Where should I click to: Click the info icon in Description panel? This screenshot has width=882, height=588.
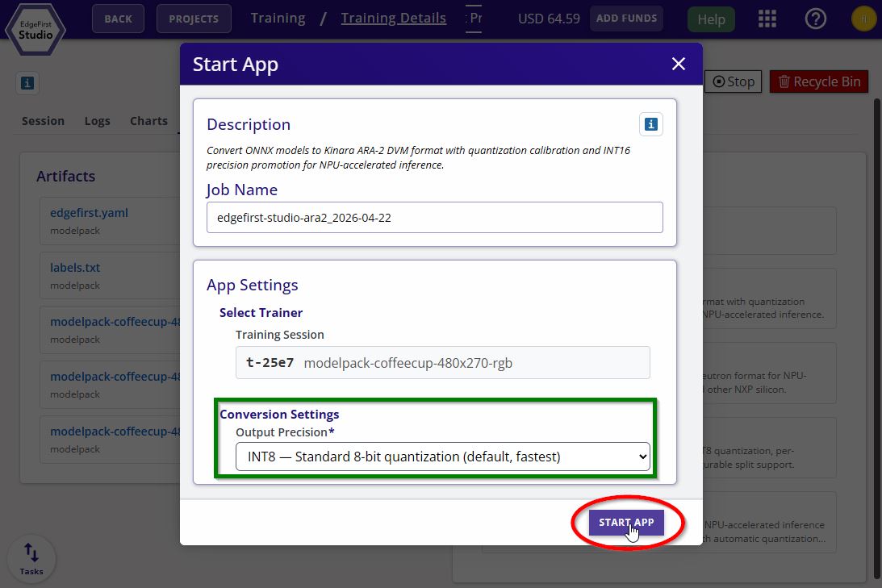pos(651,124)
